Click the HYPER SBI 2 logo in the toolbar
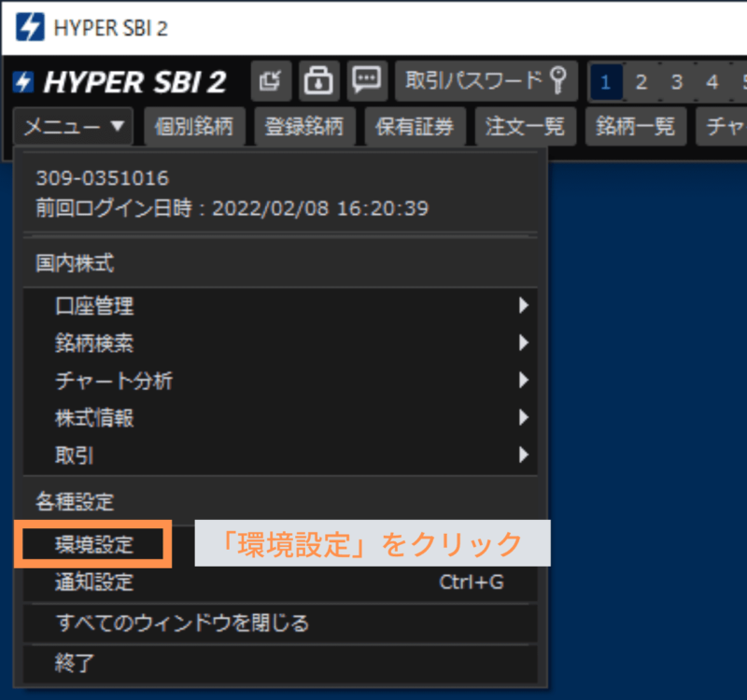The image size is (747, 700). point(121,82)
